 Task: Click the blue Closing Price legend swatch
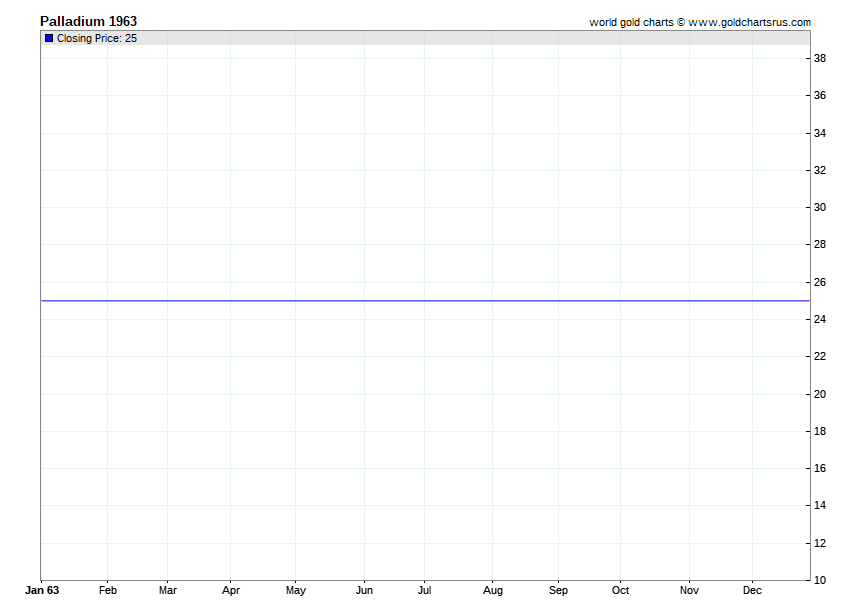49,38
